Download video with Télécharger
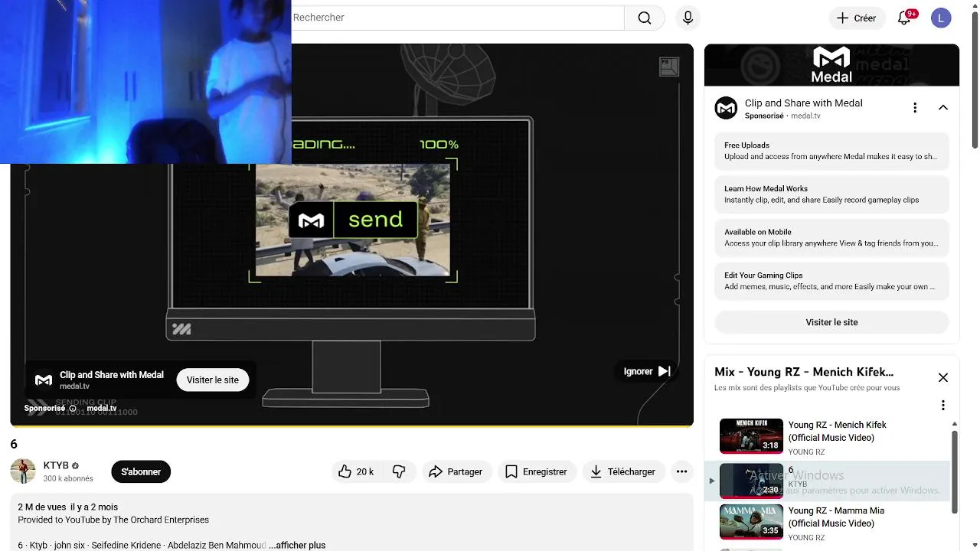Viewport: 980px width, 551px height. coord(623,471)
